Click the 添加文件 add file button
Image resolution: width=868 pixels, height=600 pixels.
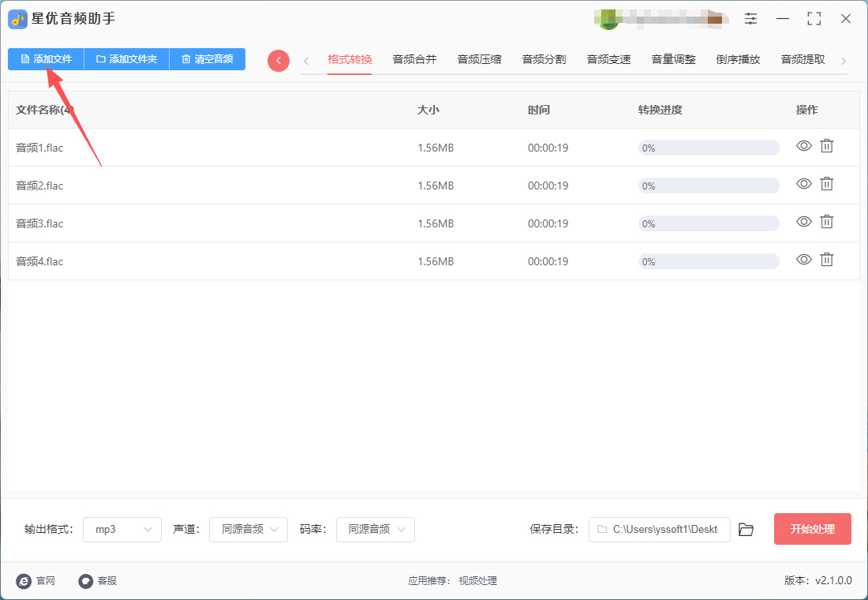tap(46, 59)
